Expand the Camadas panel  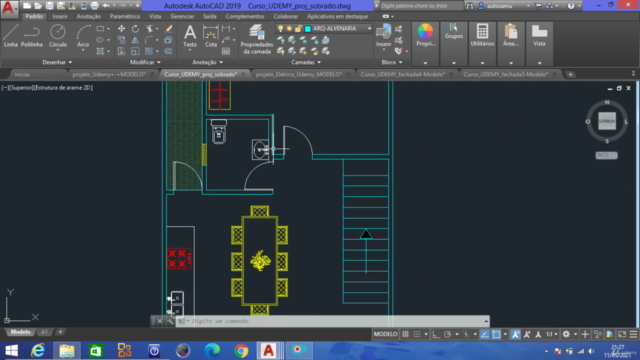(306, 62)
